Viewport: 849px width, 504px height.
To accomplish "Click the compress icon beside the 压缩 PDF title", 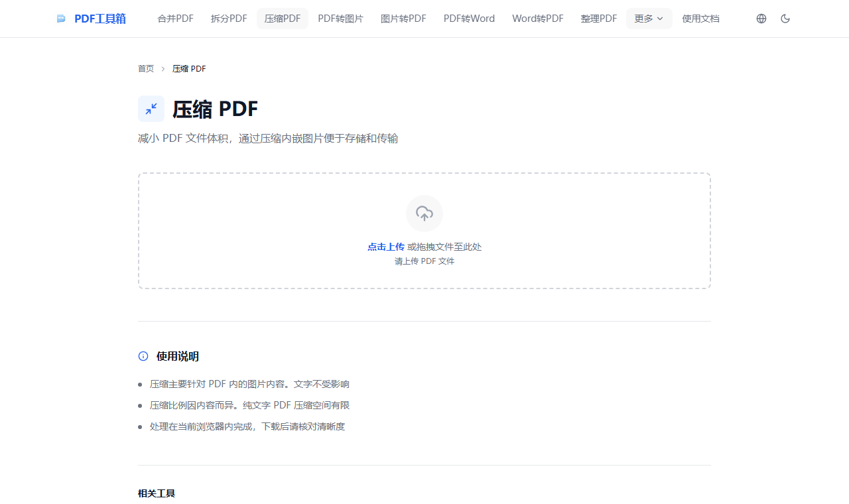I will pos(151,109).
